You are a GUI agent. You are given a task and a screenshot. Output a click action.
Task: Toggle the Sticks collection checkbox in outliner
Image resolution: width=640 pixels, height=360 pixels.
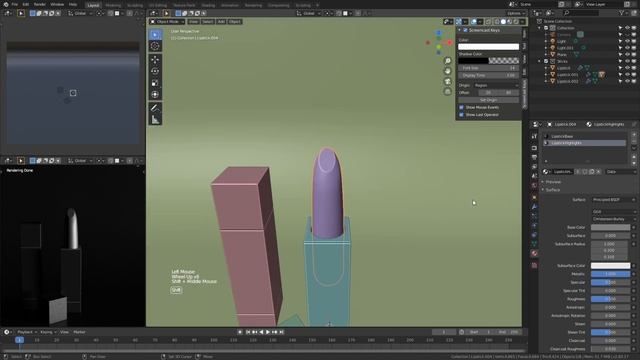[x=546, y=61]
